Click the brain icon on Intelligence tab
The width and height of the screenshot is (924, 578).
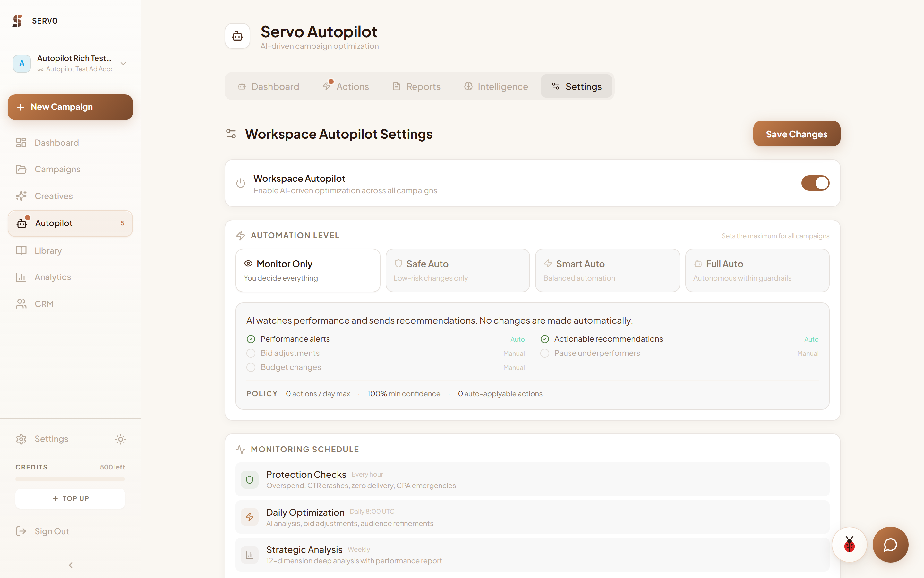[x=468, y=86]
